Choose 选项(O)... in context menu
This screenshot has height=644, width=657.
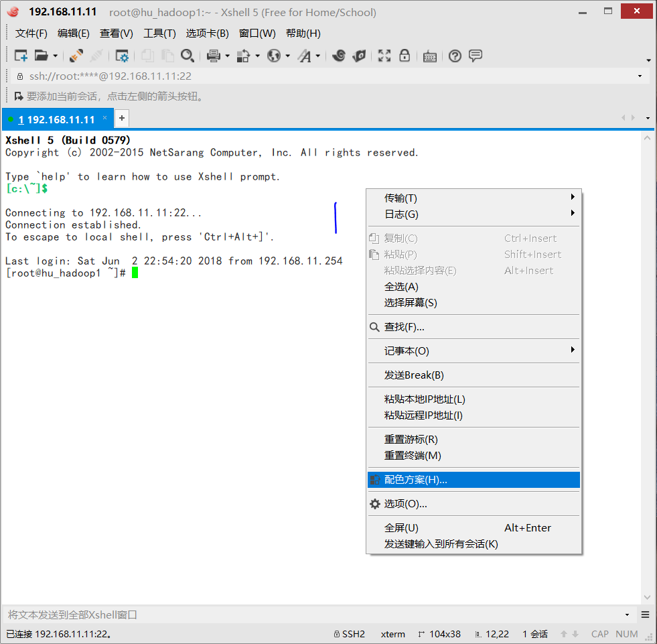474,504
